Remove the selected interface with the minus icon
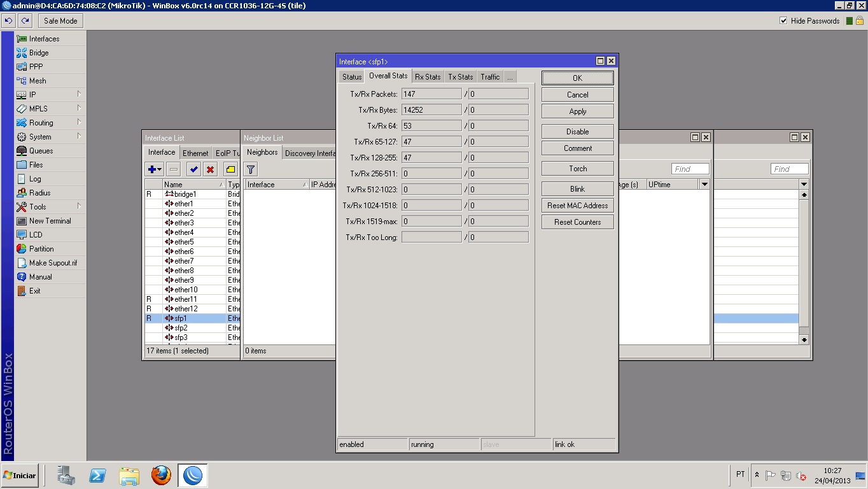The width and height of the screenshot is (868, 489). (174, 169)
